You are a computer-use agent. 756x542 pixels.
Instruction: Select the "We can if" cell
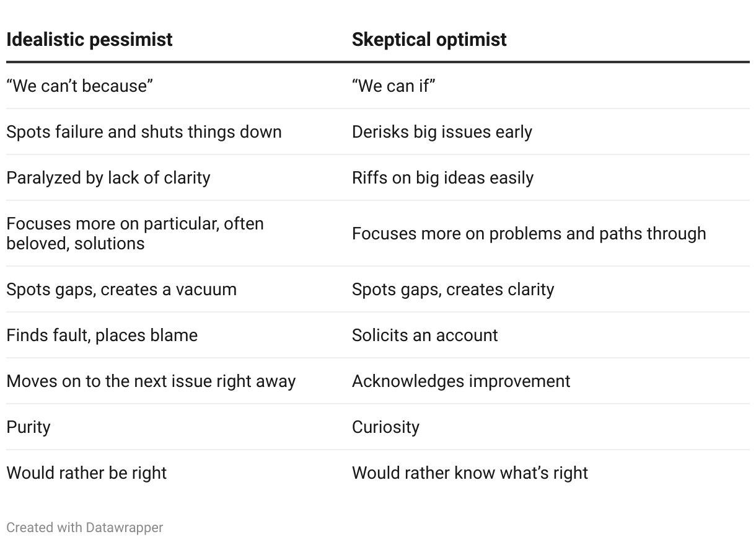tap(393, 86)
